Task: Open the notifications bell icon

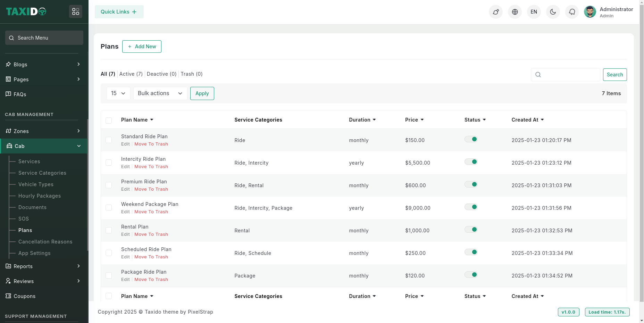Action: pos(572,12)
